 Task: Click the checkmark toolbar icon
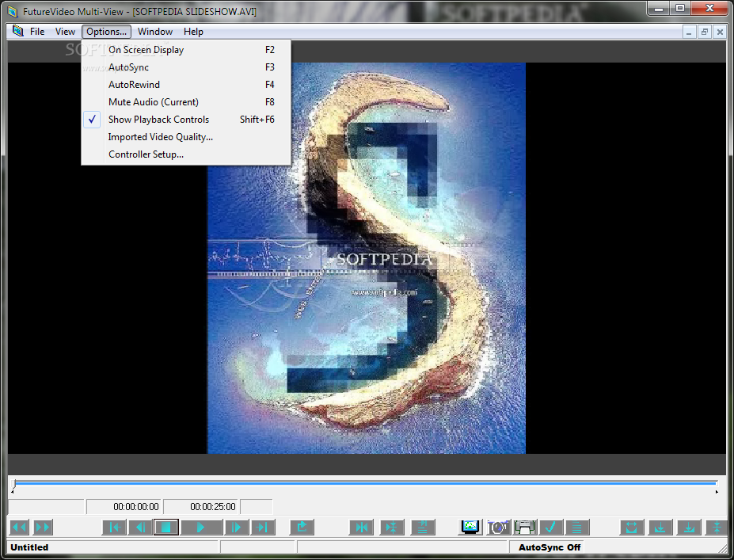(551, 528)
